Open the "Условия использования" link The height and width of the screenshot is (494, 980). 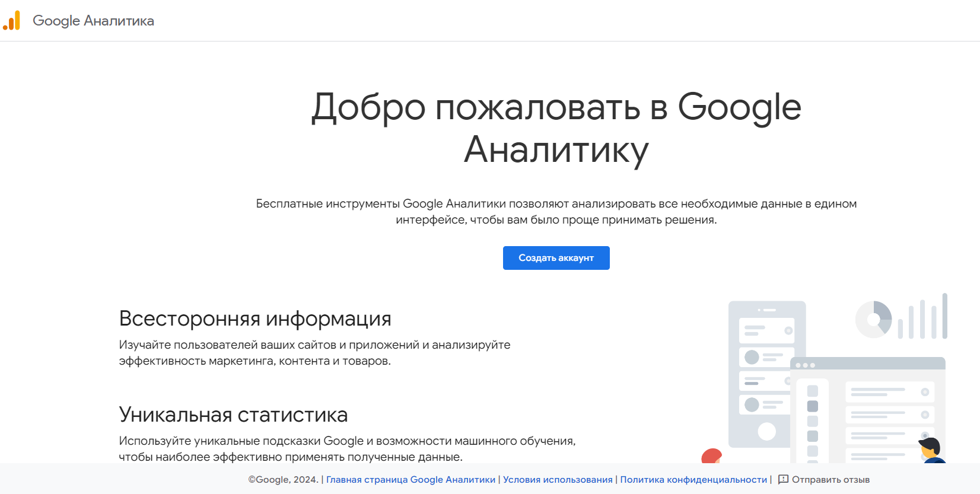pos(558,480)
